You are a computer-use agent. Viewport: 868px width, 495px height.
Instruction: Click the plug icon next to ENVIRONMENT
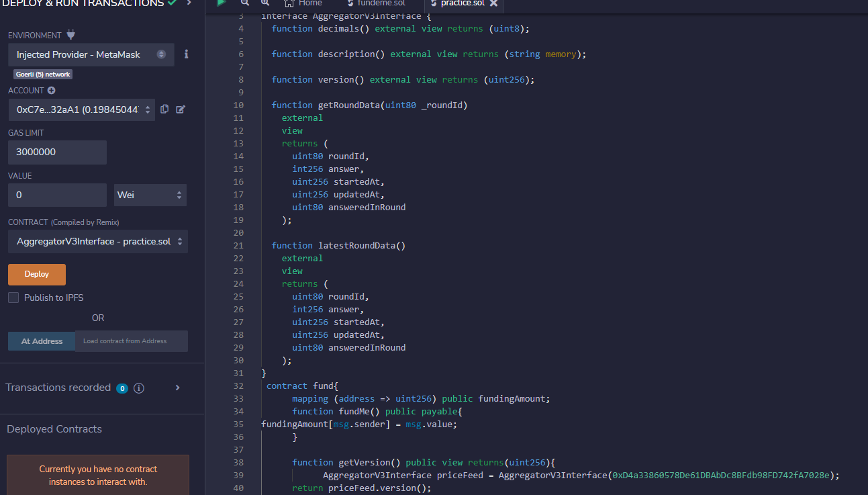[x=71, y=35]
